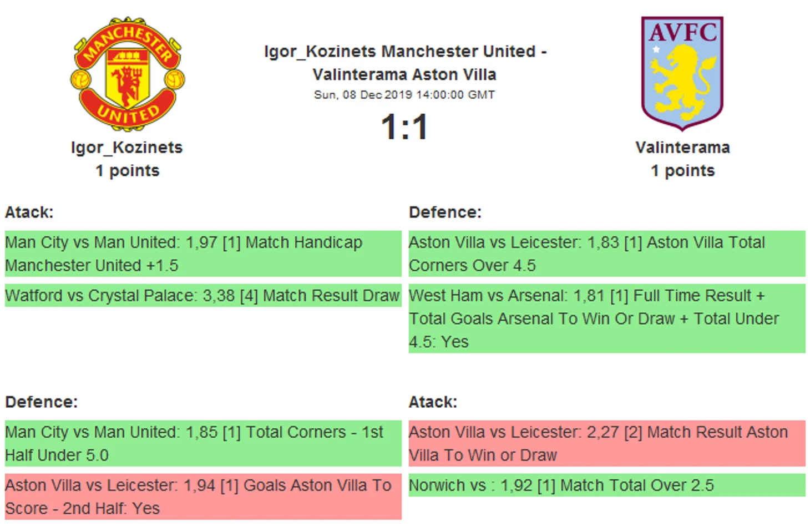The image size is (810, 532).
Task: Open Total Corners 1st Half Under 5.0 bet
Action: click(x=203, y=443)
